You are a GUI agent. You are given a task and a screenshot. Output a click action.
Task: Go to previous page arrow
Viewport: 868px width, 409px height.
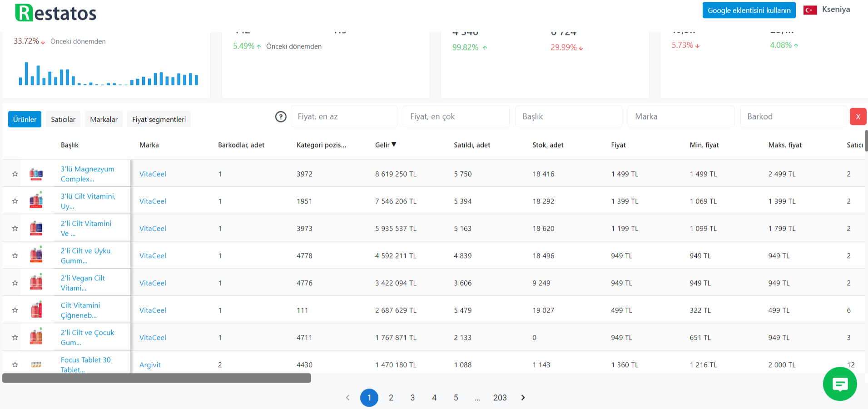tap(348, 398)
